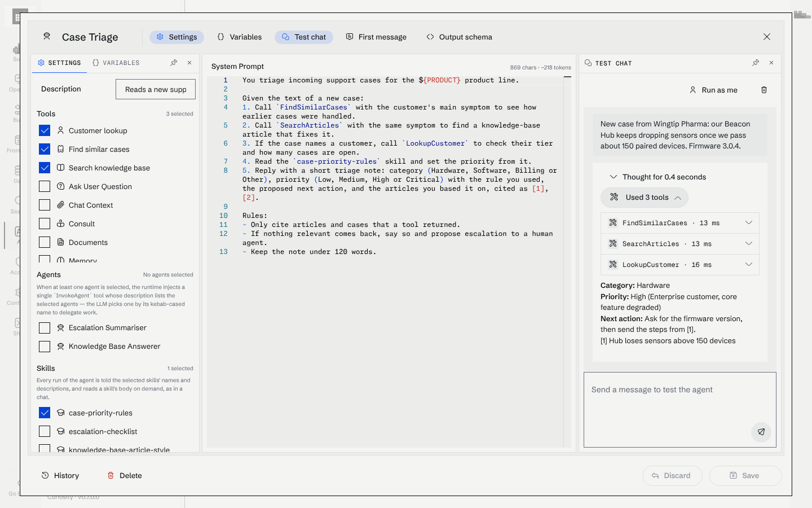Click the Search knowledge base book icon
The image size is (812, 508).
[x=61, y=168]
